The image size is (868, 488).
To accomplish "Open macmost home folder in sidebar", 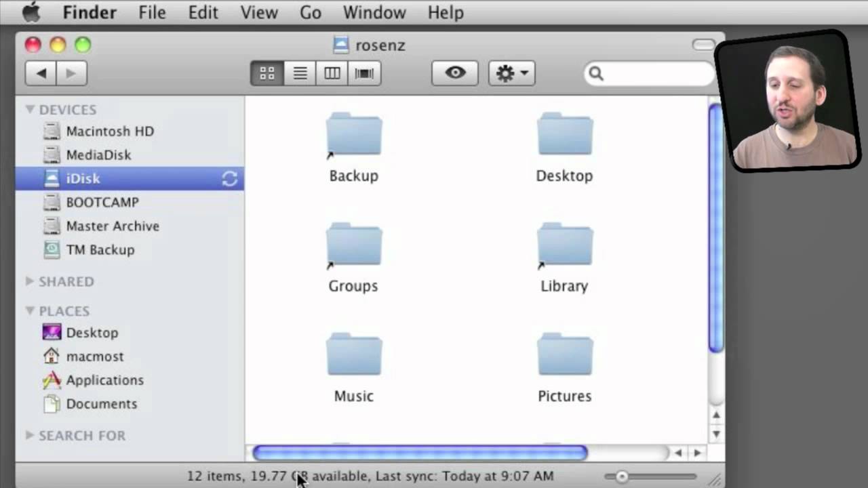I will [x=130, y=357].
